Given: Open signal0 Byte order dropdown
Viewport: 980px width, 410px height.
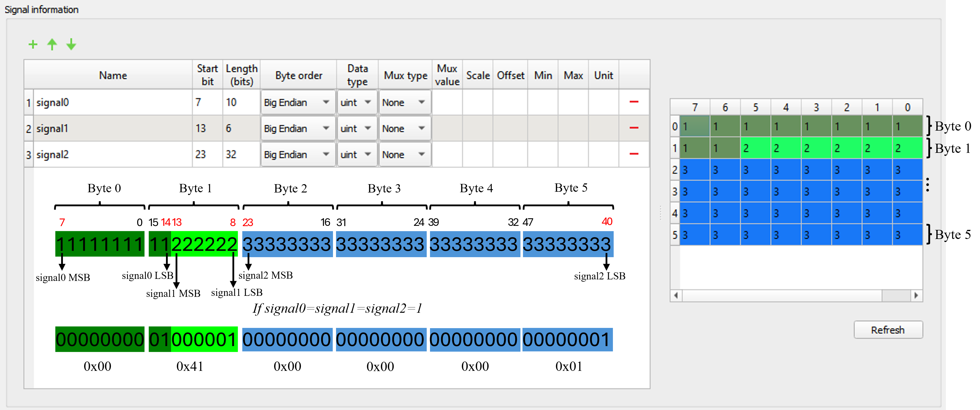Looking at the screenshot, I should point(298,102).
